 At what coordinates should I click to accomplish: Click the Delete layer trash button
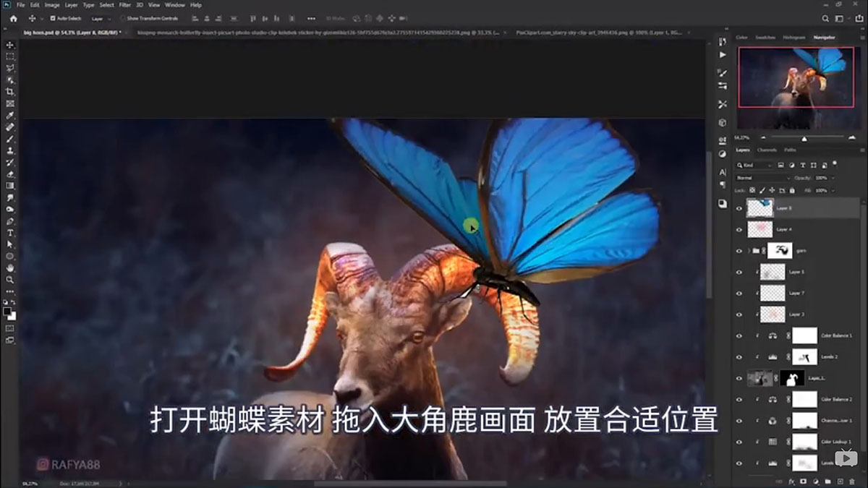852,481
